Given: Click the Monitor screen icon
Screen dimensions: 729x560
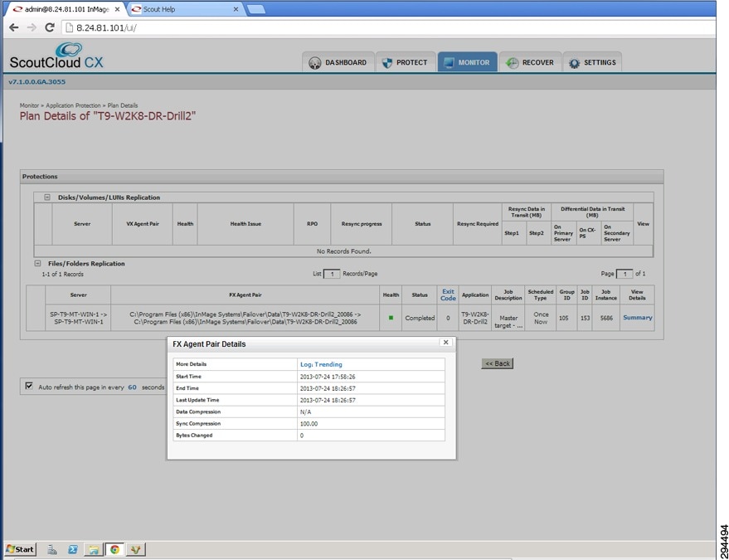Looking at the screenshot, I should [449, 63].
